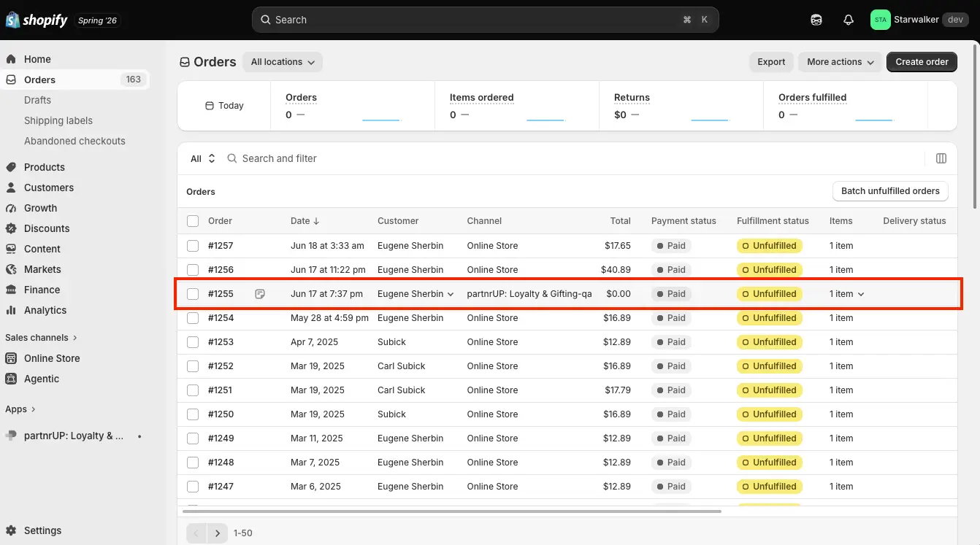Click the Discounts percent icon
The height and width of the screenshot is (545, 980).
[x=11, y=228]
